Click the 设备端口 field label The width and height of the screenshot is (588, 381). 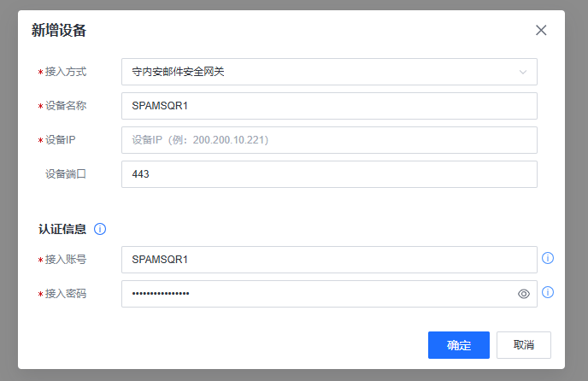66,174
